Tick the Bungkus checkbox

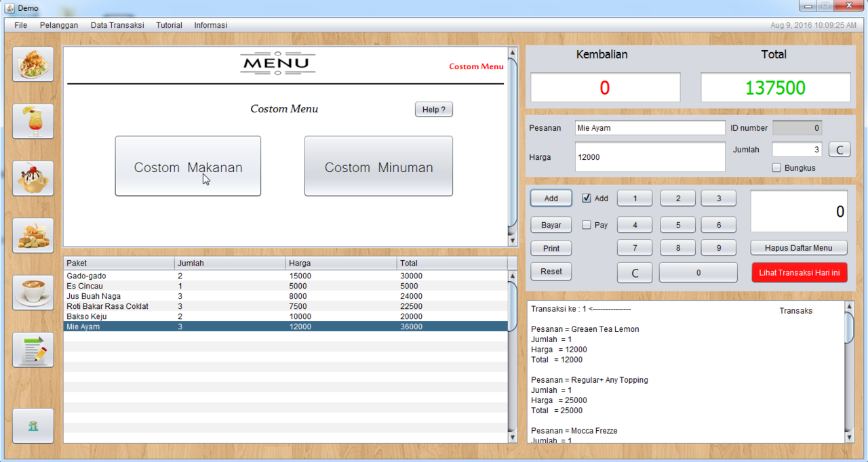[776, 168]
